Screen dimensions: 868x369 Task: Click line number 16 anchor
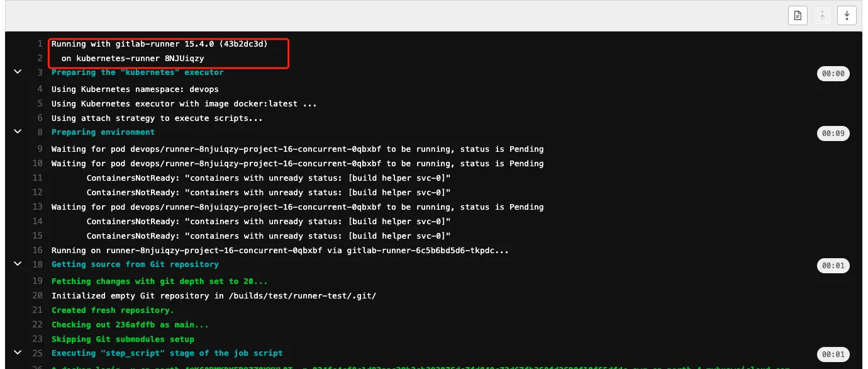(x=37, y=251)
